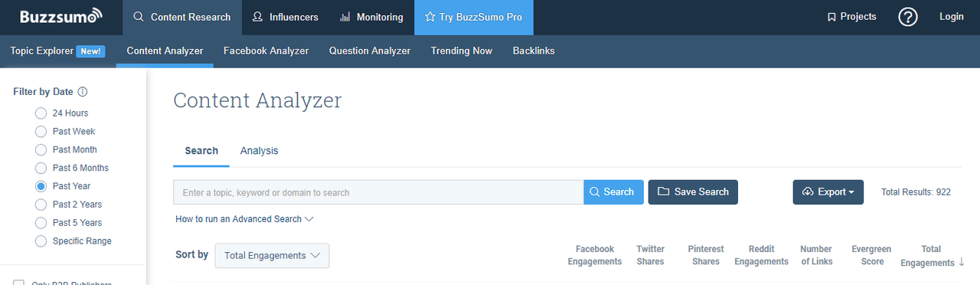Expand How to run an Advanced Search
Viewport: 980px width, 285px height.
pos(244,219)
